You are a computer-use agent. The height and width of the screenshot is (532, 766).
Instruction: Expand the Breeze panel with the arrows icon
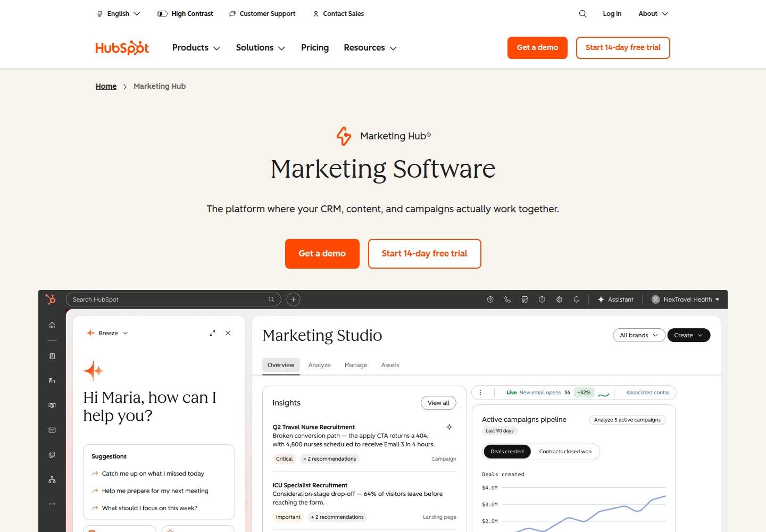(212, 333)
